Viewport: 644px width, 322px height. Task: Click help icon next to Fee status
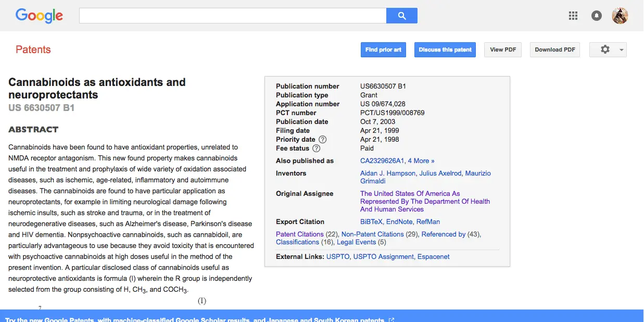point(316,148)
